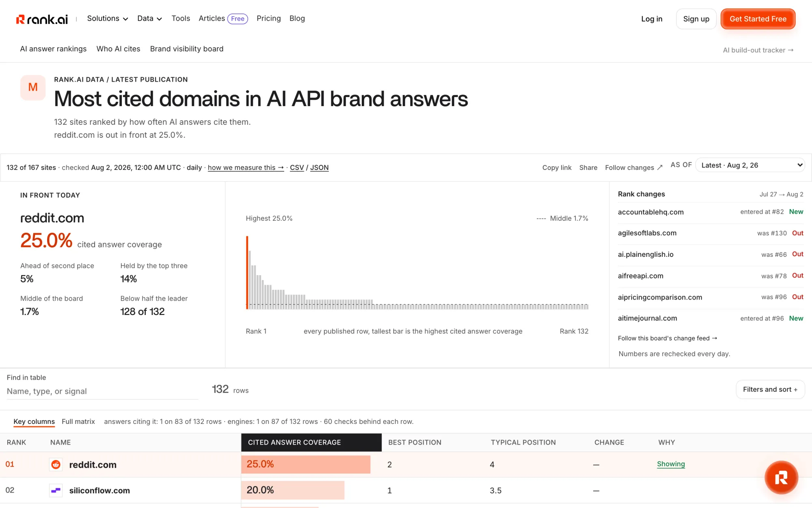Viewport: 812px width, 508px height.
Task: Click the rank.ai logo
Action: (42, 19)
